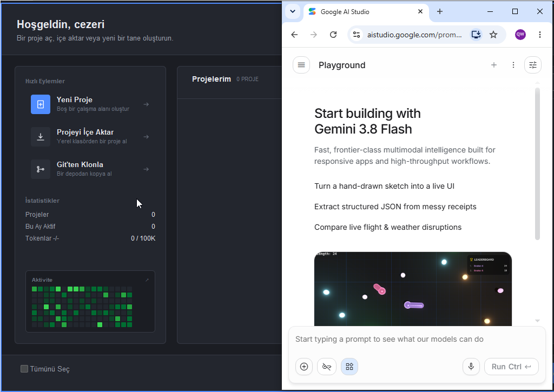Select 'Extract structured JSON from messy receipts'
The height and width of the screenshot is (392, 554).
[395, 207]
